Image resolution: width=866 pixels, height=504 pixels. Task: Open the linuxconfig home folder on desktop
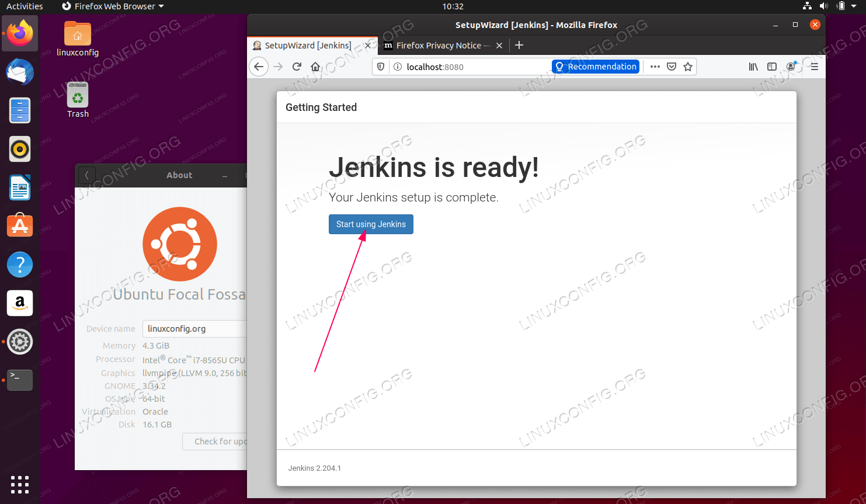[x=78, y=39]
